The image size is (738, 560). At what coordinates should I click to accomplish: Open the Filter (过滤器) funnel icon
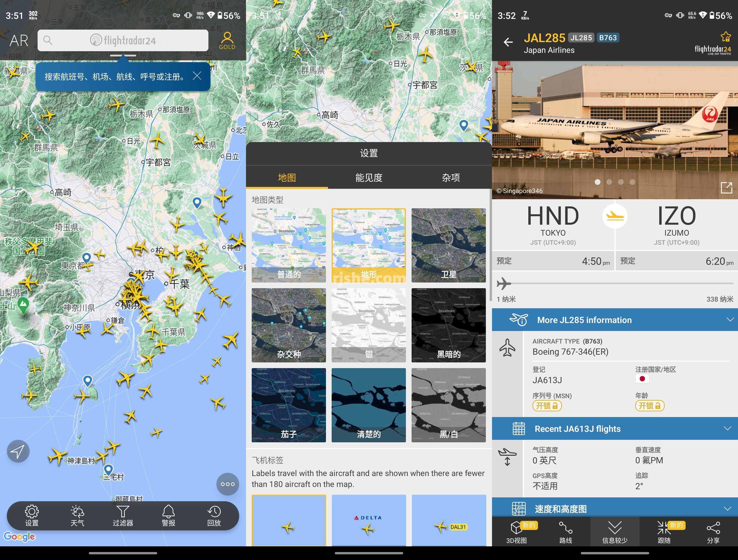(123, 516)
